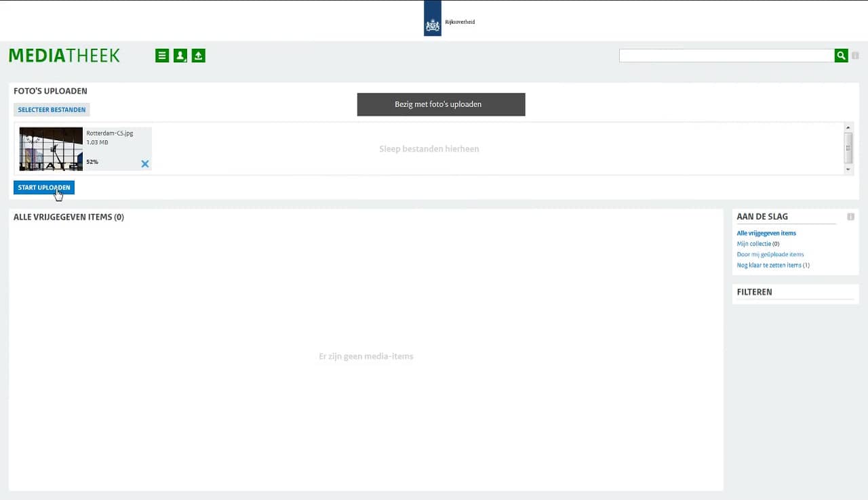
Task: Click inside the search input field
Action: 726,56
